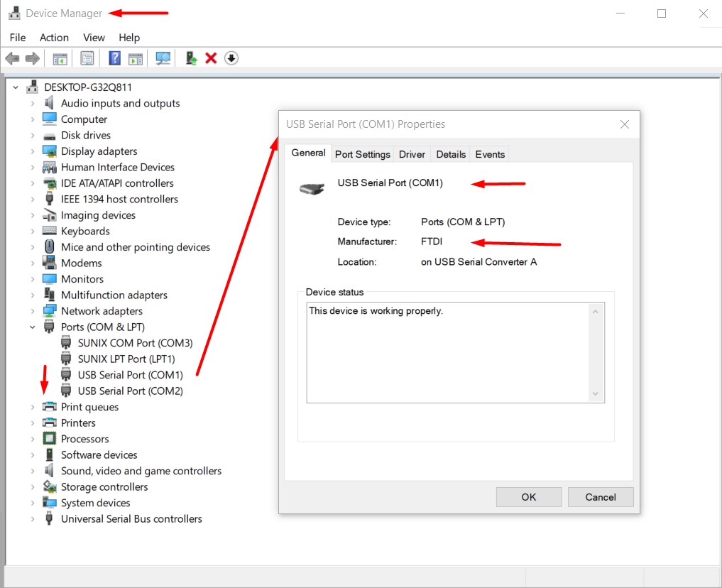Expand the Monitors category
Image resolution: width=722 pixels, height=588 pixels.
tap(32, 279)
